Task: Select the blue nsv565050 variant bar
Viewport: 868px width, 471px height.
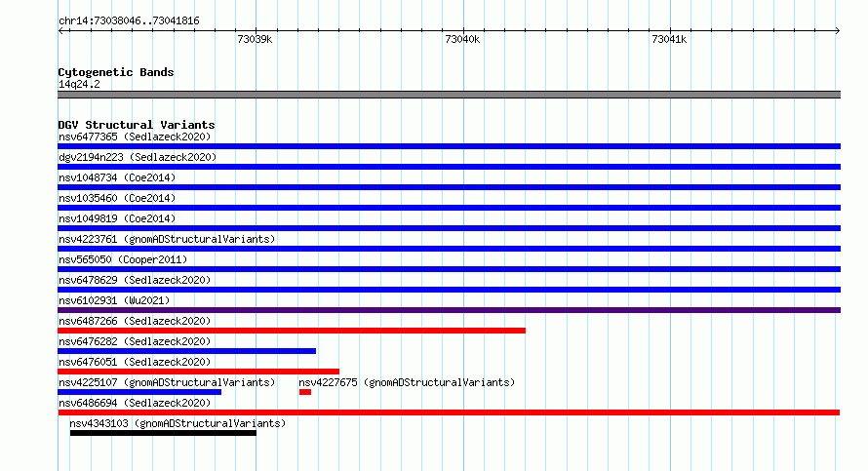Action: tap(449, 269)
